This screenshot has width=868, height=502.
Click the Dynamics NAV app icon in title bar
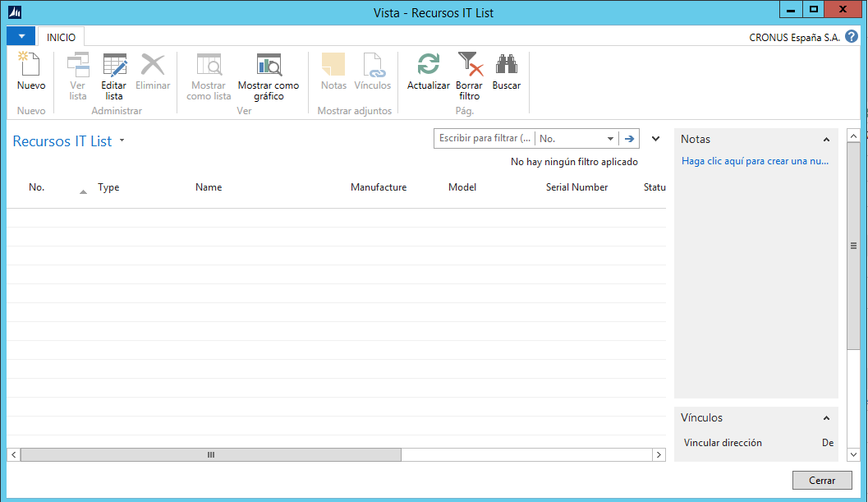coord(15,12)
